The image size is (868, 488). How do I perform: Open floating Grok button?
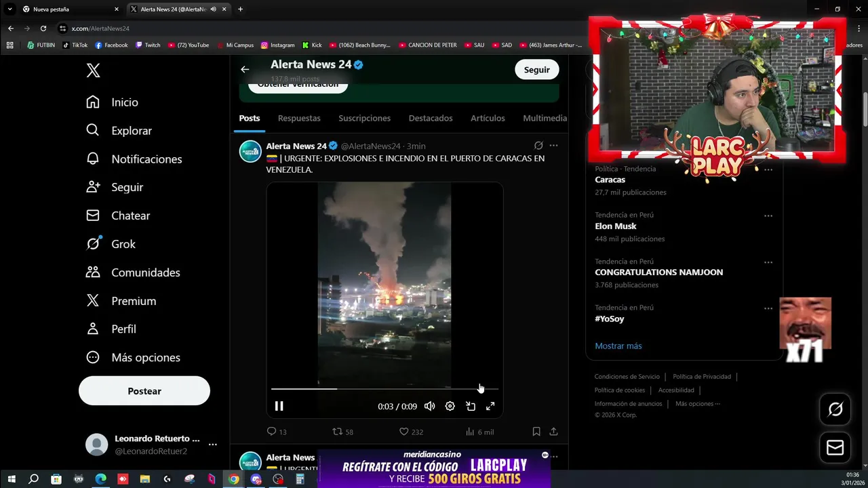pos(835,409)
